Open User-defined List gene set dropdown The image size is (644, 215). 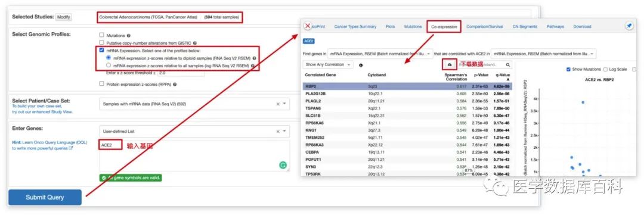[194, 131]
